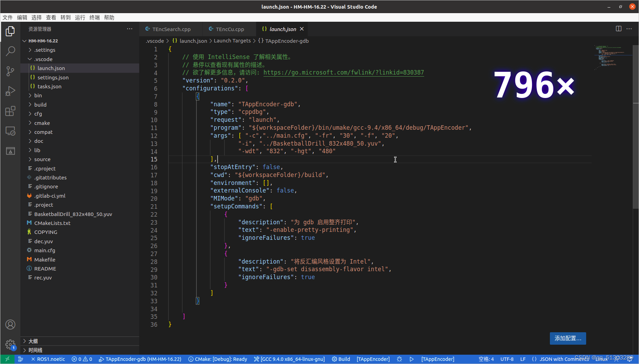The width and height of the screenshot is (639, 364).
Task: Open the go.microsoft.com fwlink URL
Action: pos(344,72)
